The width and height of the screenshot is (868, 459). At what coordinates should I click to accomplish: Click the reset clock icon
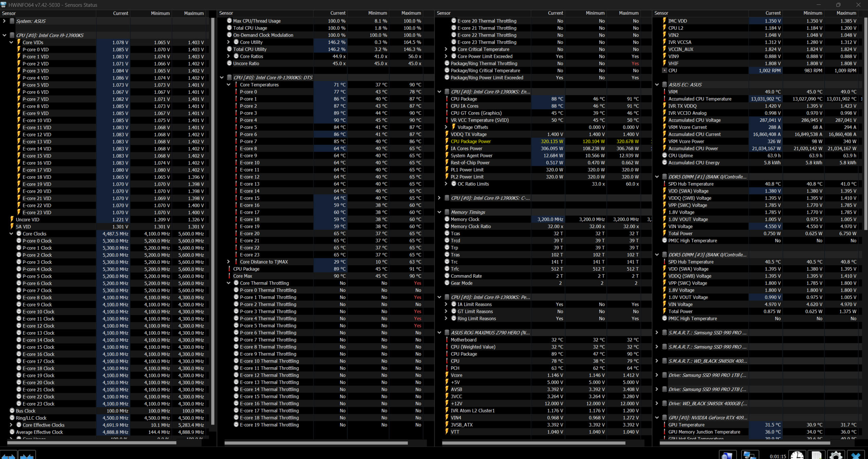(797, 455)
